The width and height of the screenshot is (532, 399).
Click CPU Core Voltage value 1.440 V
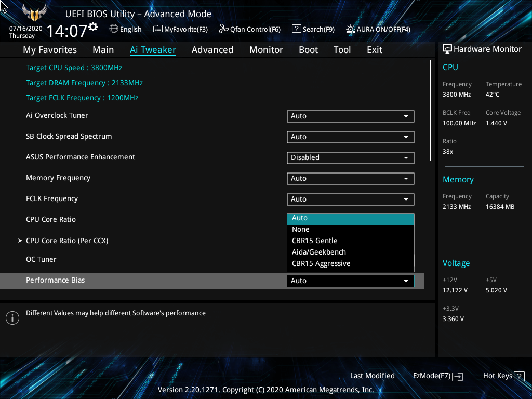point(496,123)
